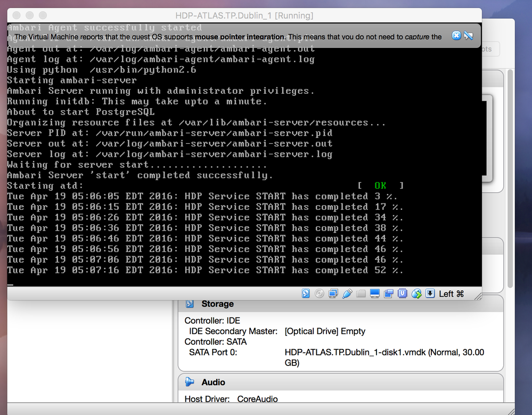Click the display monitor icon in VM status bar
This screenshot has width=532, height=415.
click(375, 294)
